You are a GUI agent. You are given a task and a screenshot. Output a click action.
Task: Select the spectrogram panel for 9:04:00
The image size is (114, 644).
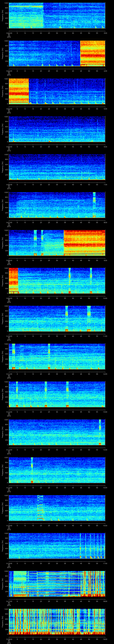[x=57, y=91]
